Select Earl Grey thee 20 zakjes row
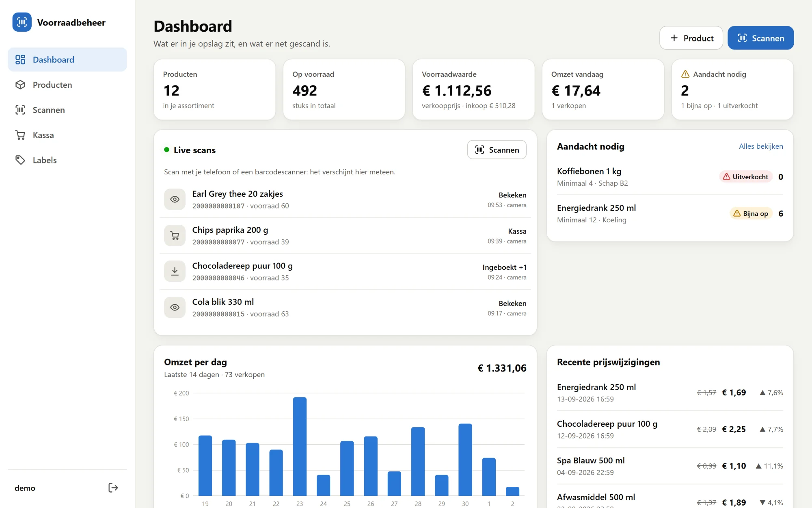This screenshot has width=812, height=508. point(345,200)
